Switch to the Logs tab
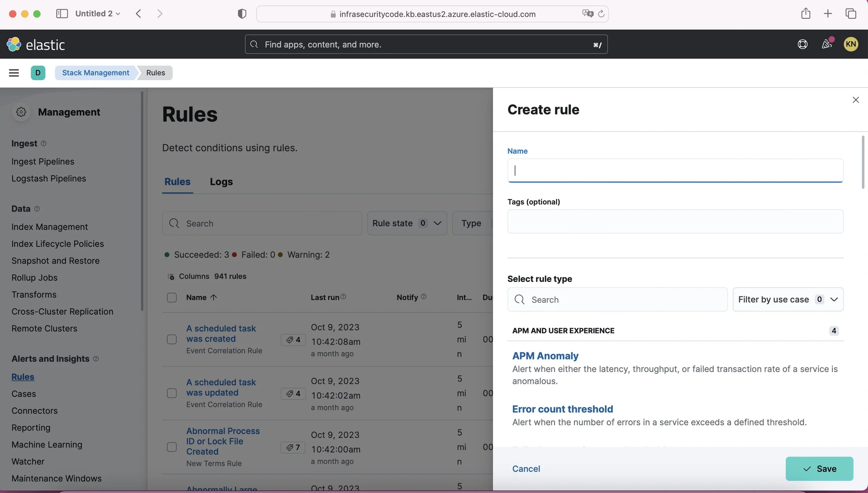The height and width of the screenshot is (493, 868). pos(221,182)
